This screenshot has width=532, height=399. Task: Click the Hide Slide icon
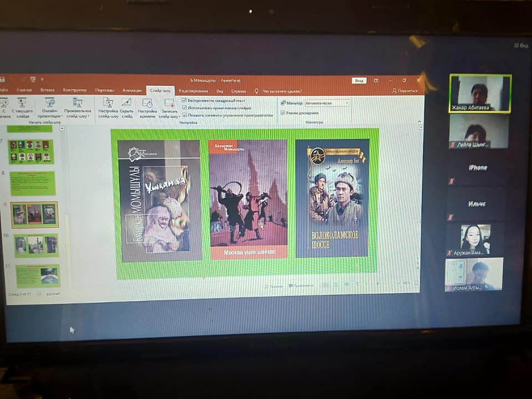[126, 104]
